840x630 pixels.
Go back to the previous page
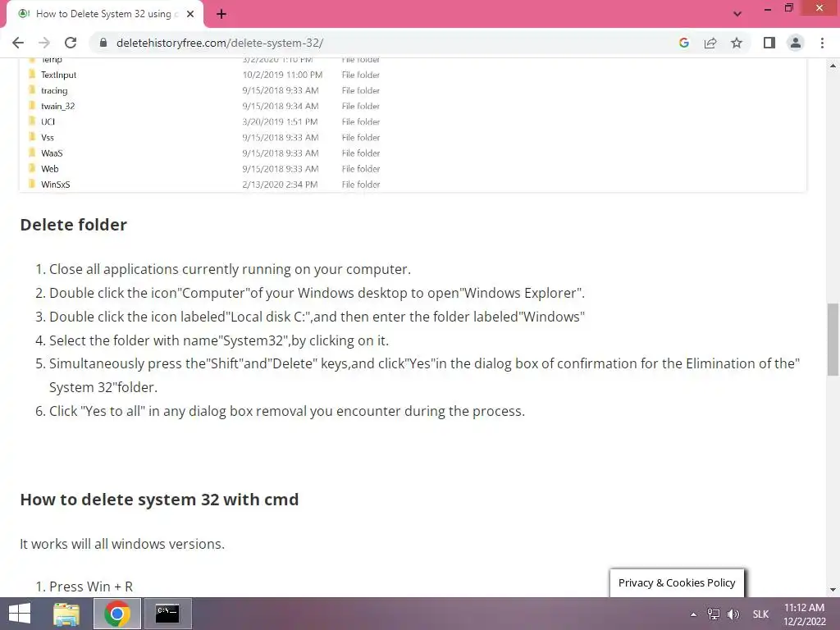coord(18,43)
